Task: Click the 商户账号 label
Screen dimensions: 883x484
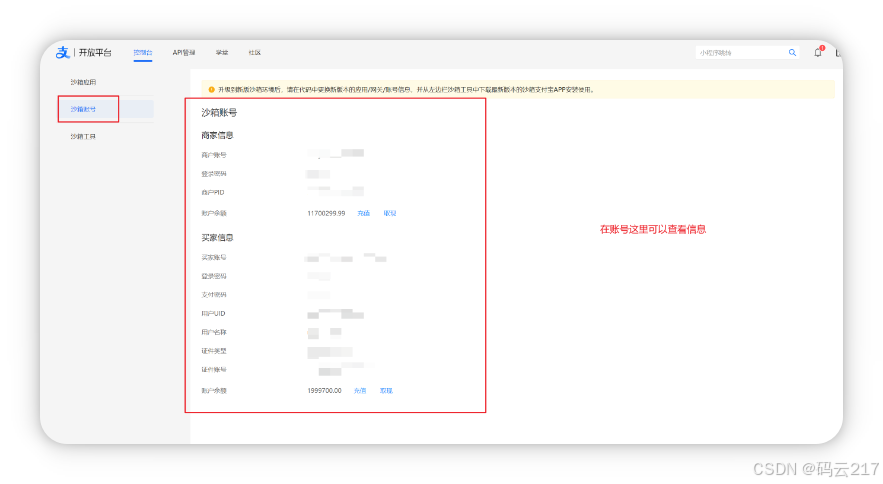Action: pos(214,155)
